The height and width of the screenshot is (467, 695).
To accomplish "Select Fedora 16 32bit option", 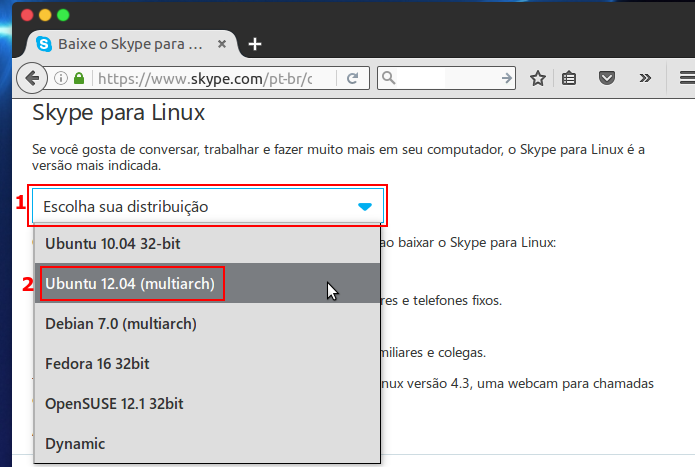I will pyautogui.click(x=207, y=364).
